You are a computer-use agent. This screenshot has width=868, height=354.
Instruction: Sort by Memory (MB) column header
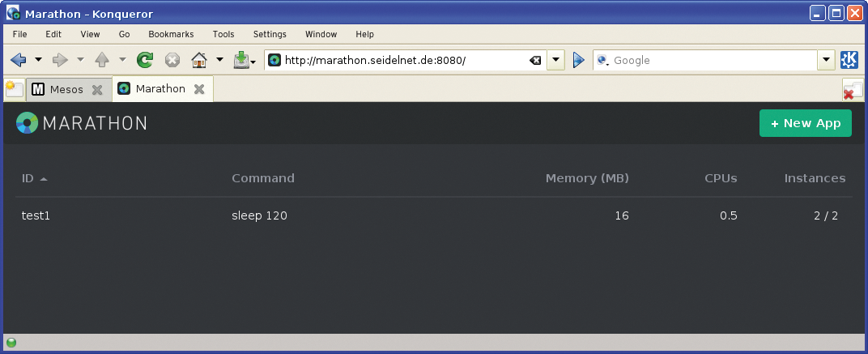tap(587, 178)
